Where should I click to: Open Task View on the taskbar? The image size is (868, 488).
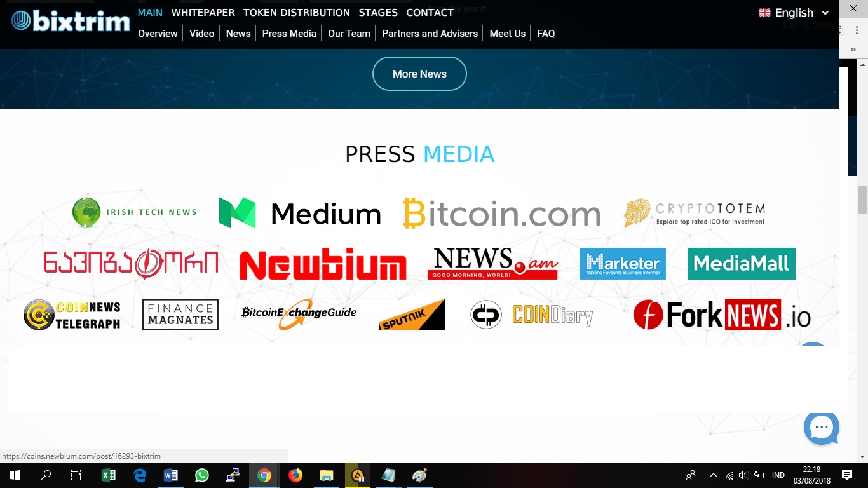(76, 475)
